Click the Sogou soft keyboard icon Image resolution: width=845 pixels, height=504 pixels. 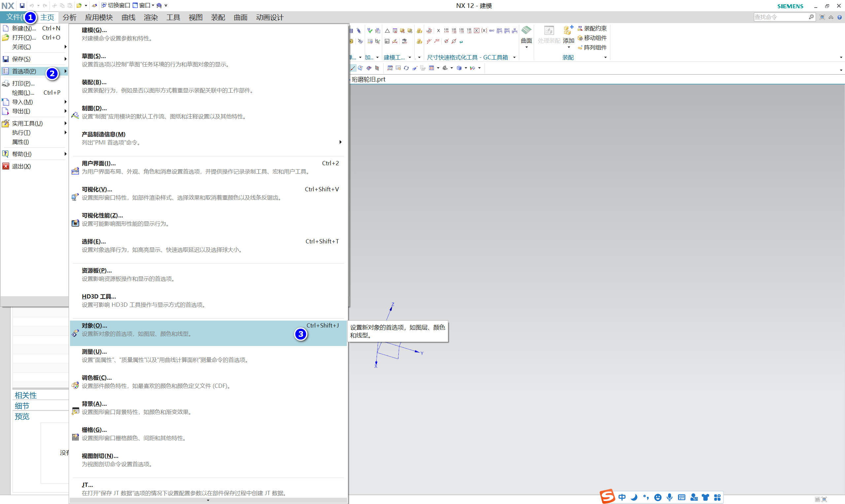pos(682,497)
